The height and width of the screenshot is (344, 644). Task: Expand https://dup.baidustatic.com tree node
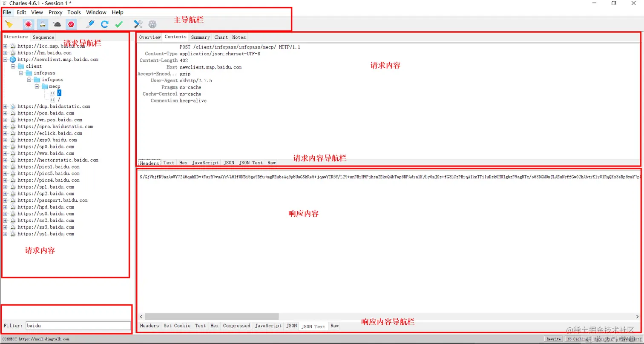point(5,106)
